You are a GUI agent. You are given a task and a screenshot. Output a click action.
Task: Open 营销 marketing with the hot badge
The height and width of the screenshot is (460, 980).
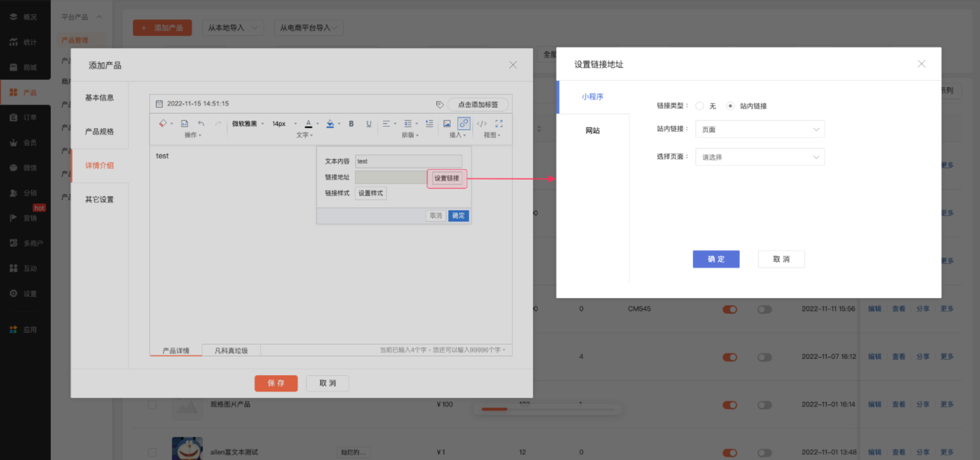pyautogui.click(x=25, y=218)
